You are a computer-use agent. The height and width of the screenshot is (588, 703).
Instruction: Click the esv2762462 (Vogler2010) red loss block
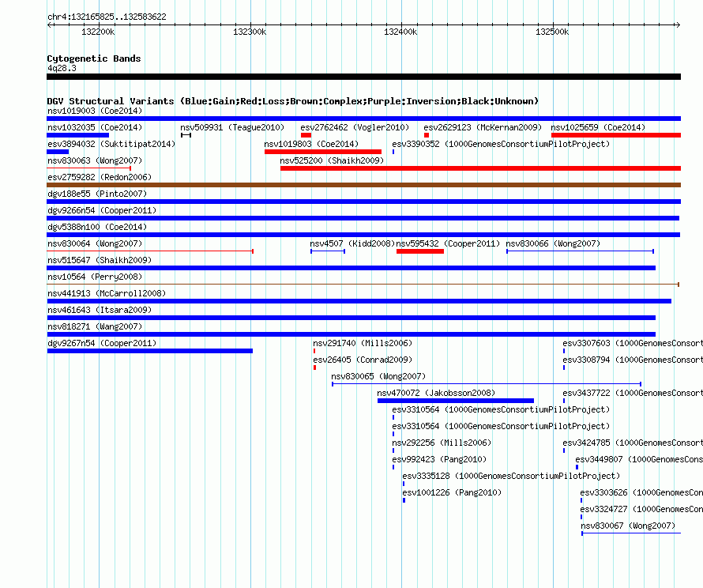click(306, 135)
